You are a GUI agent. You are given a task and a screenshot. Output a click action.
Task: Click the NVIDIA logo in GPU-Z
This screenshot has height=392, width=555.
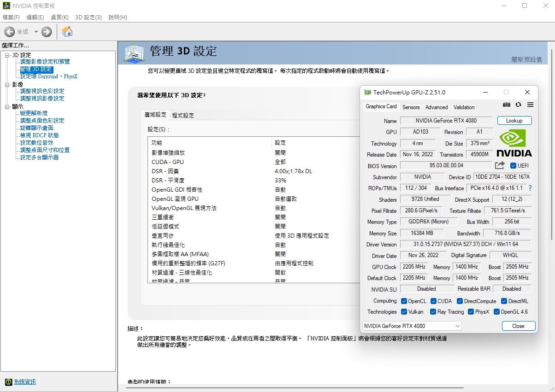514,143
